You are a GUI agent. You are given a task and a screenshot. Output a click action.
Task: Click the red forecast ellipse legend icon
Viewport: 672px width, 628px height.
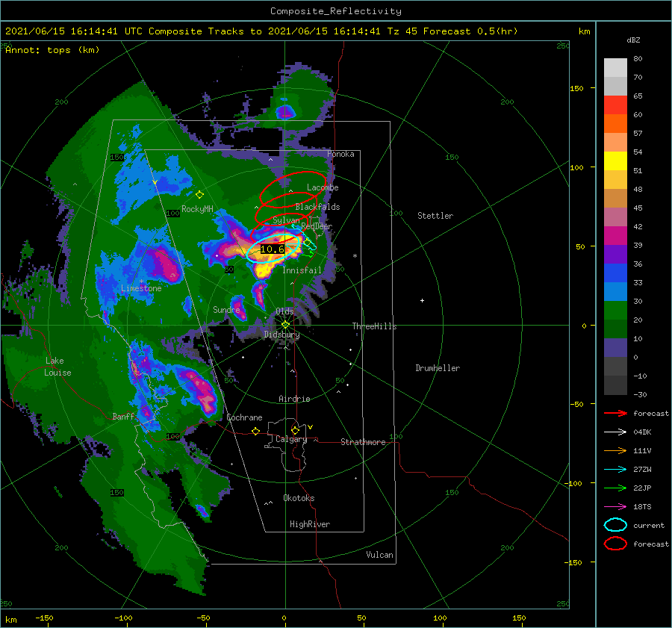pyautogui.click(x=615, y=544)
